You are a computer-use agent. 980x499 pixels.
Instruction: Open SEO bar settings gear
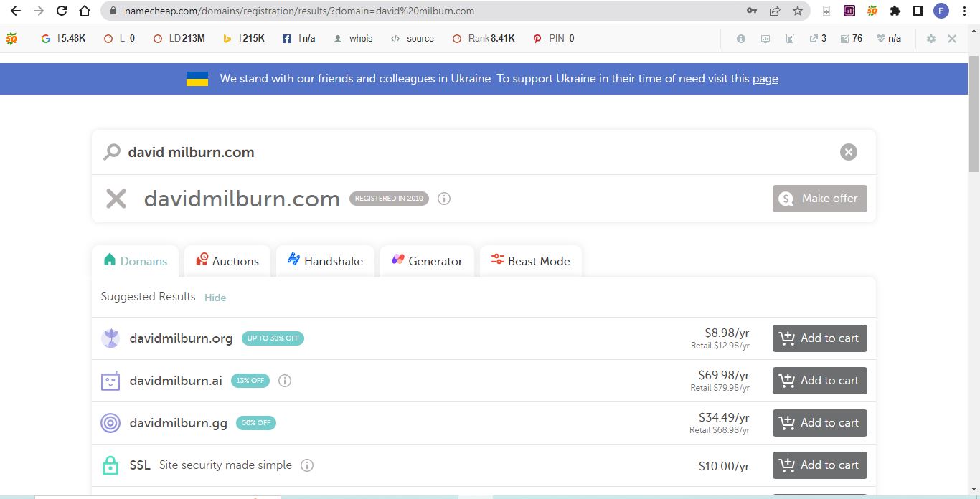[x=931, y=39]
